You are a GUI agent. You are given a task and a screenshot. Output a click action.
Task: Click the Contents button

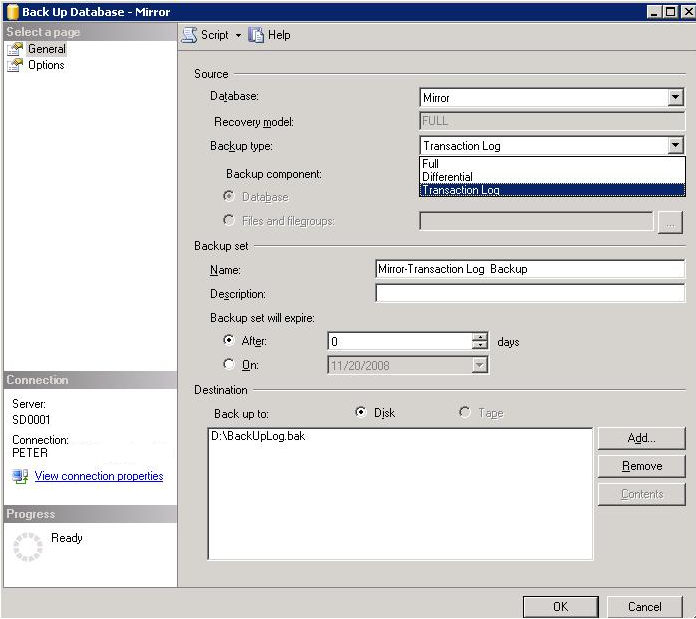641,494
